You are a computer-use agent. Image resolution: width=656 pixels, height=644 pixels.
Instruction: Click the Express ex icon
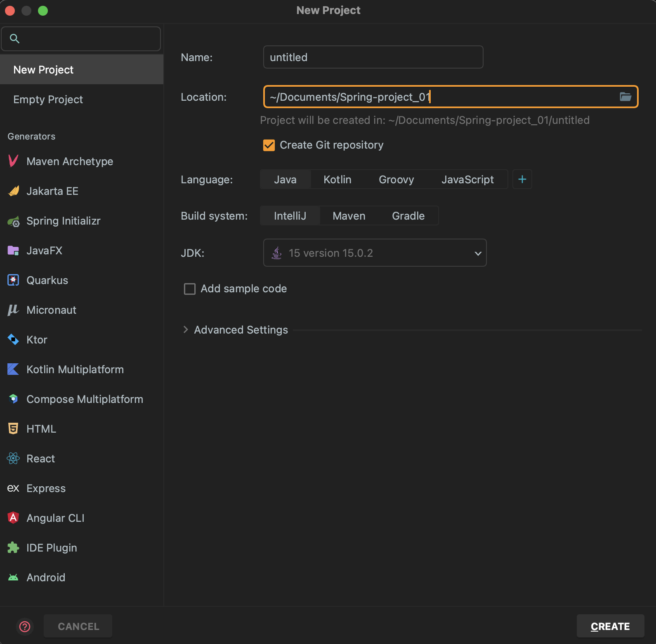13,488
